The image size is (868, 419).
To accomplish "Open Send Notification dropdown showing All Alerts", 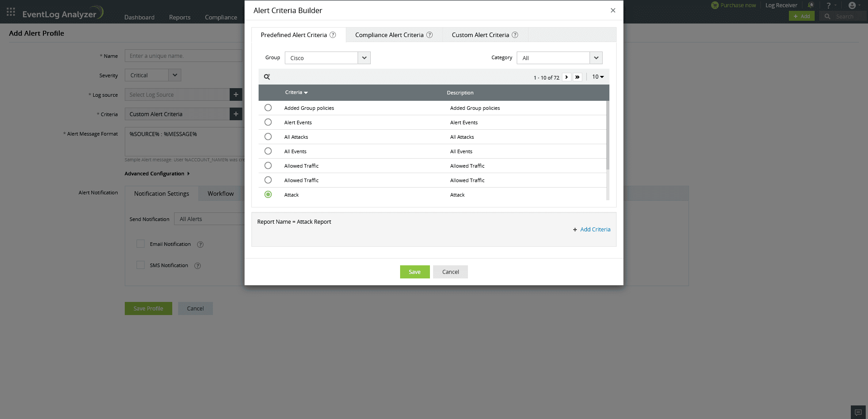I will 209,219.
